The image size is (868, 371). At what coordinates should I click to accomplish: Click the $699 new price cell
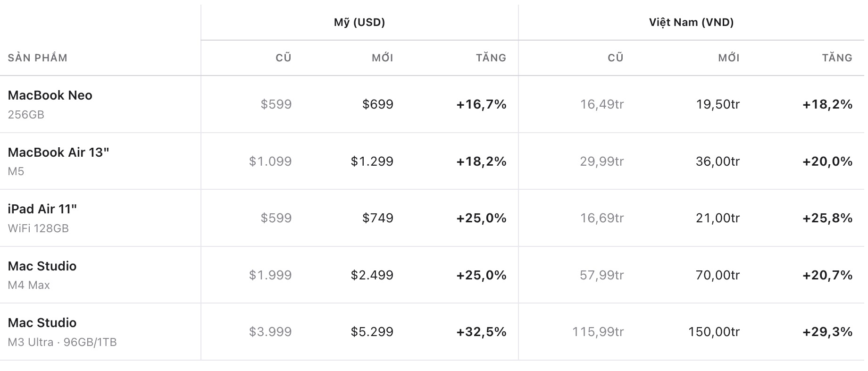click(x=378, y=104)
